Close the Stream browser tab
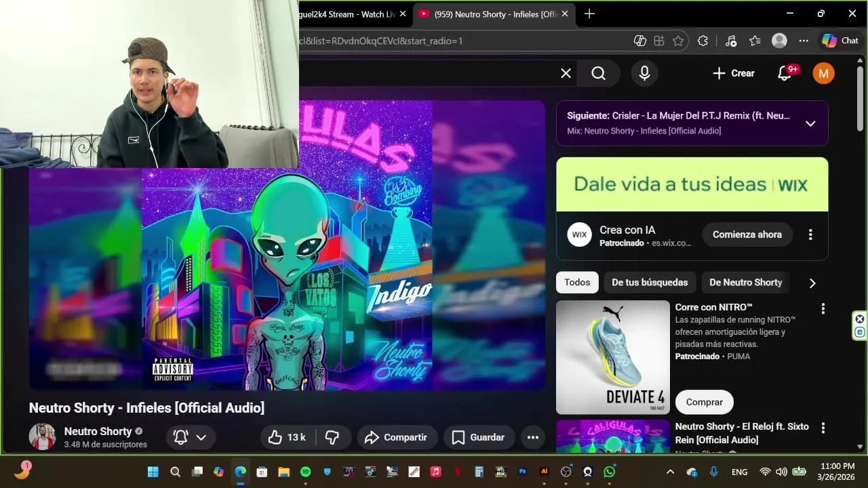 tap(402, 14)
